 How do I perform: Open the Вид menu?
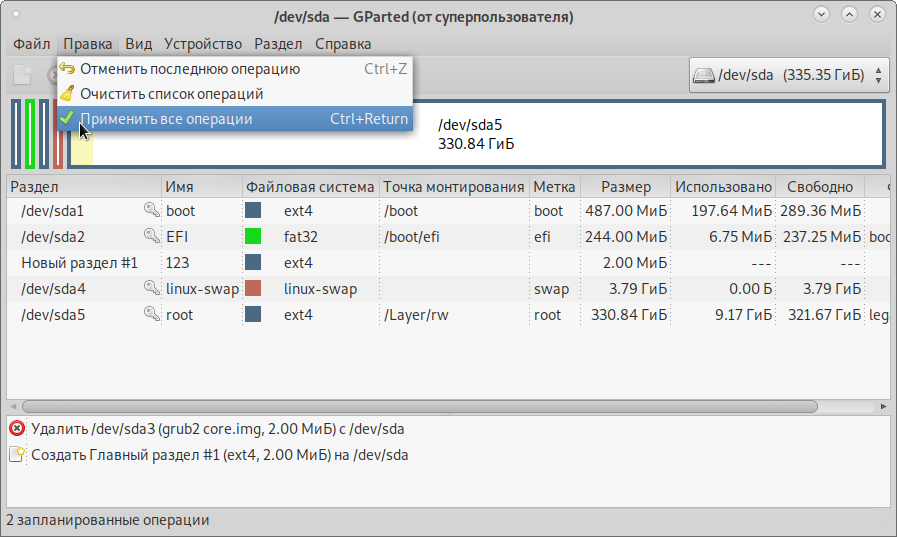[138, 44]
